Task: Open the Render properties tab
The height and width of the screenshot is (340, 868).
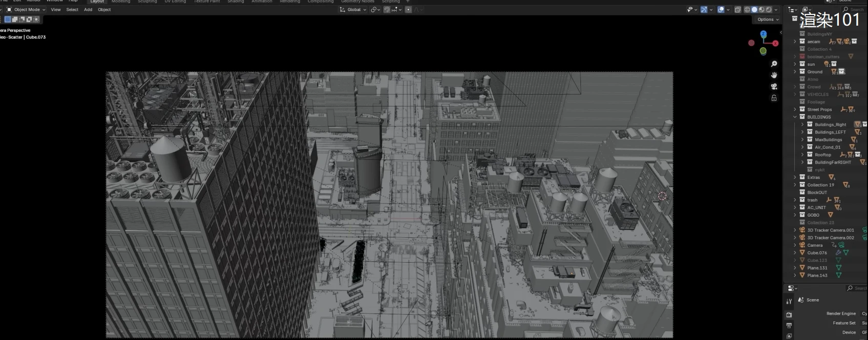Action: 789,314
